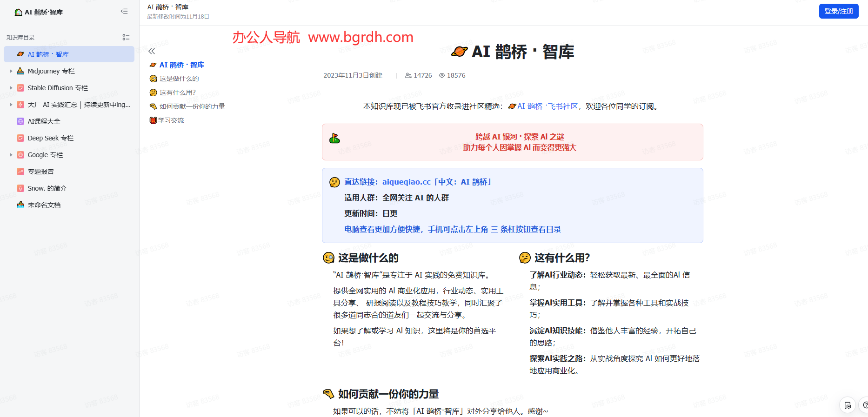Image resolution: width=868 pixels, height=417 pixels.
Task: Click the Stable Diffusion 专栏 document icon
Action: coord(20,88)
